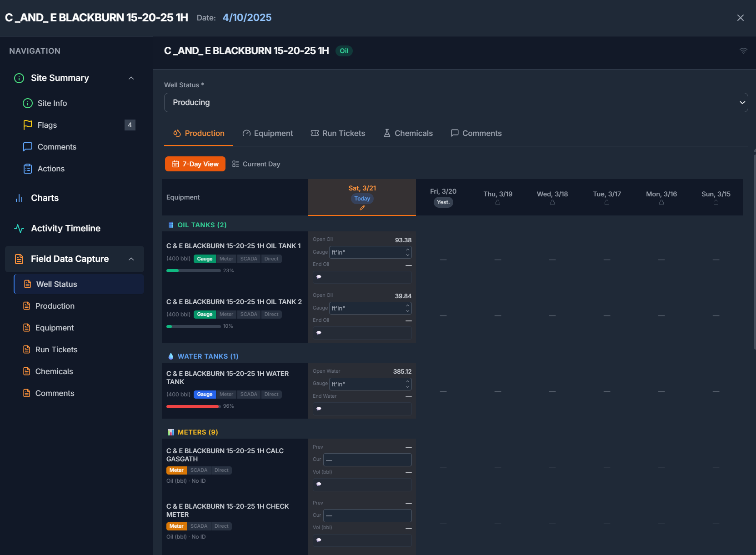Click the Water Tank 96% fill bar
756x555 pixels.
[194, 406]
